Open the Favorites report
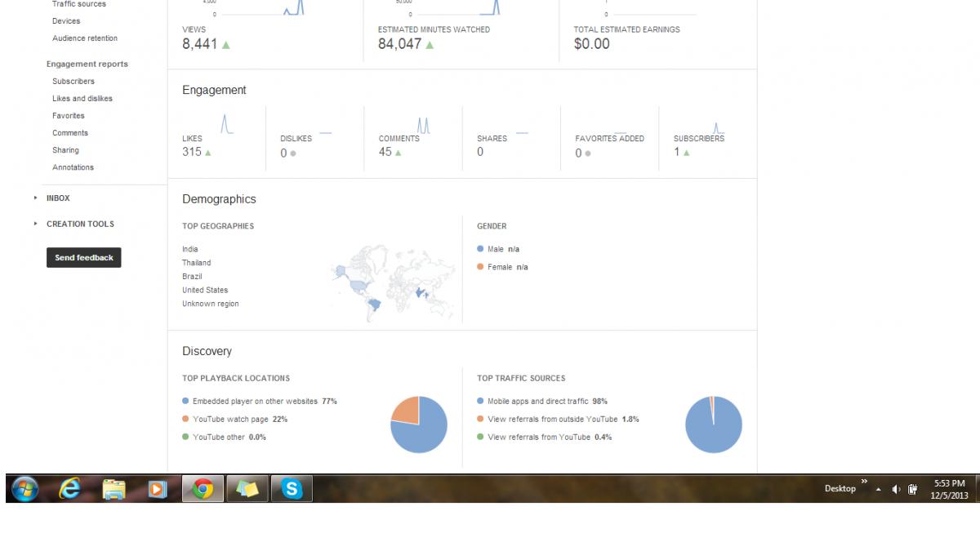The height and width of the screenshot is (551, 980). (x=69, y=116)
